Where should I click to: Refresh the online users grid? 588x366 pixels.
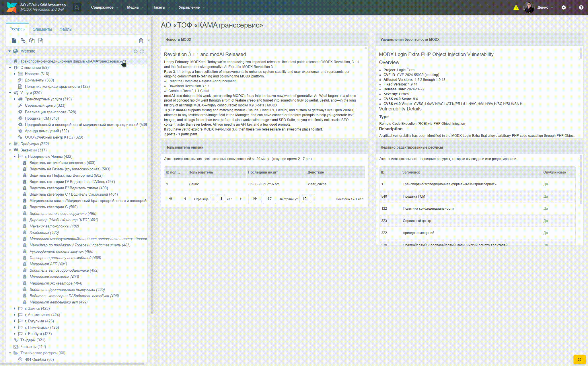[x=270, y=199]
